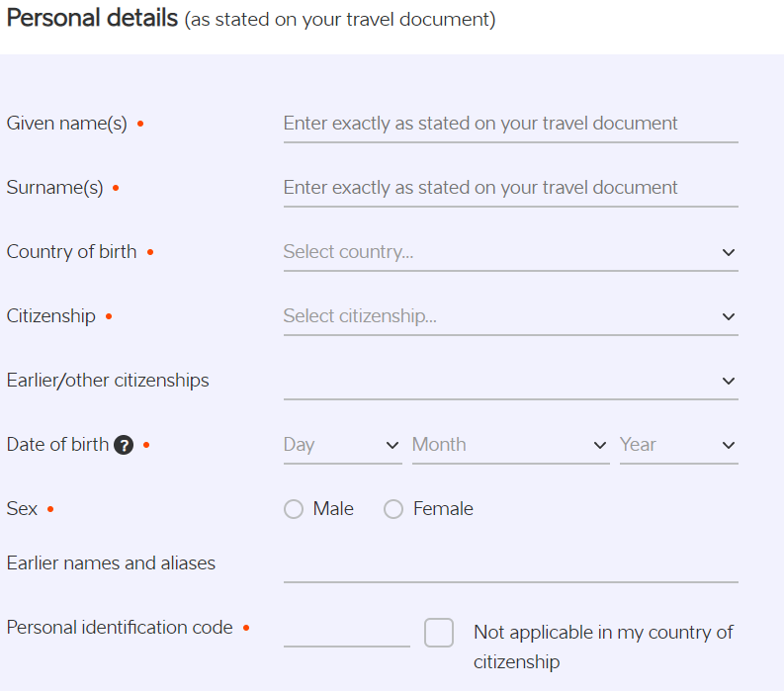The height and width of the screenshot is (691, 784).
Task: Select the Female radio button
Action: pyautogui.click(x=393, y=509)
